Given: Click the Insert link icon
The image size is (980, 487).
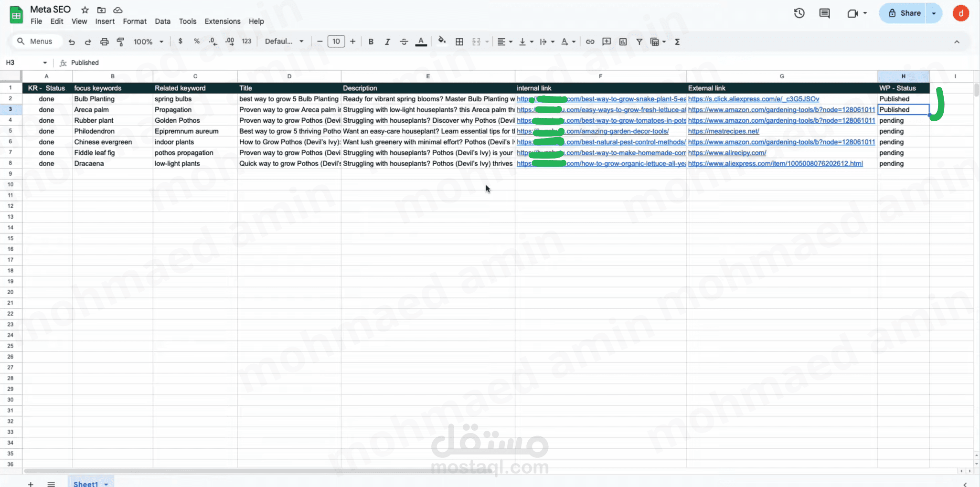Looking at the screenshot, I should [x=590, y=42].
